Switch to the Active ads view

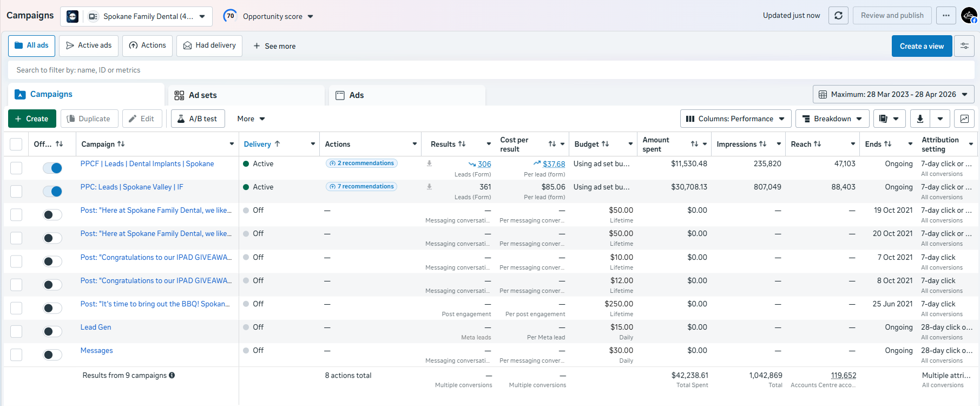click(89, 45)
